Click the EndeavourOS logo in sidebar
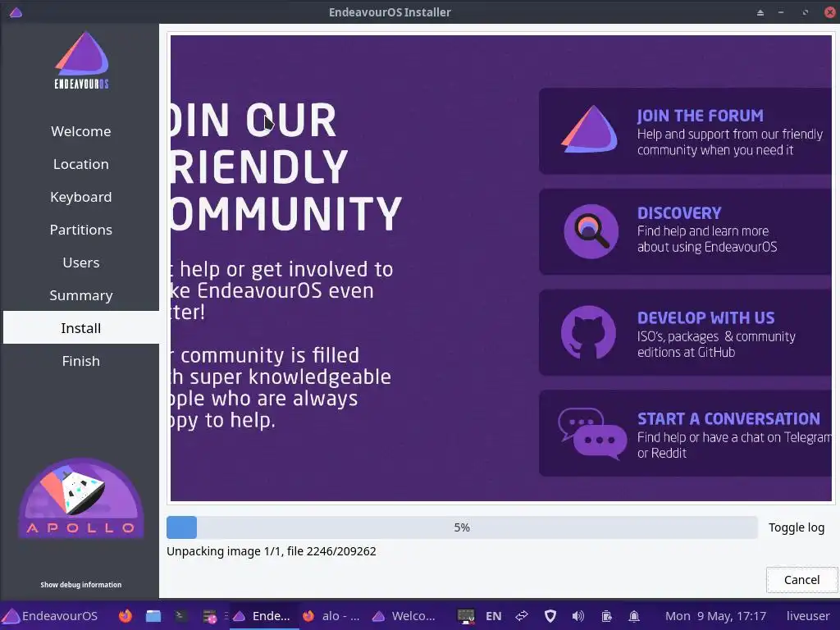Screen dimensions: 840x630 pos(81,60)
